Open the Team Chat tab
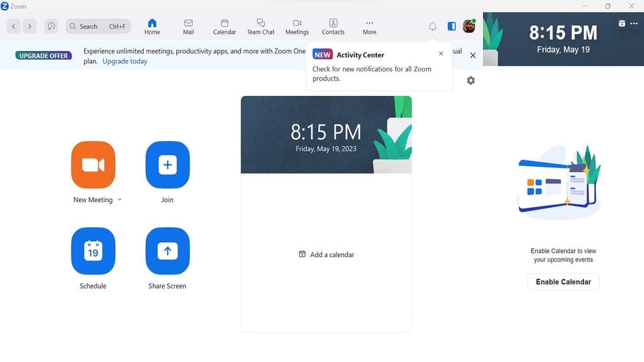644x362 pixels. pos(261,26)
